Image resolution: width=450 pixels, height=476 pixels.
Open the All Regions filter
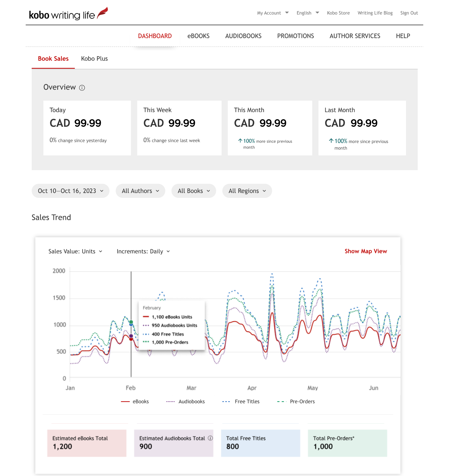coord(247,191)
